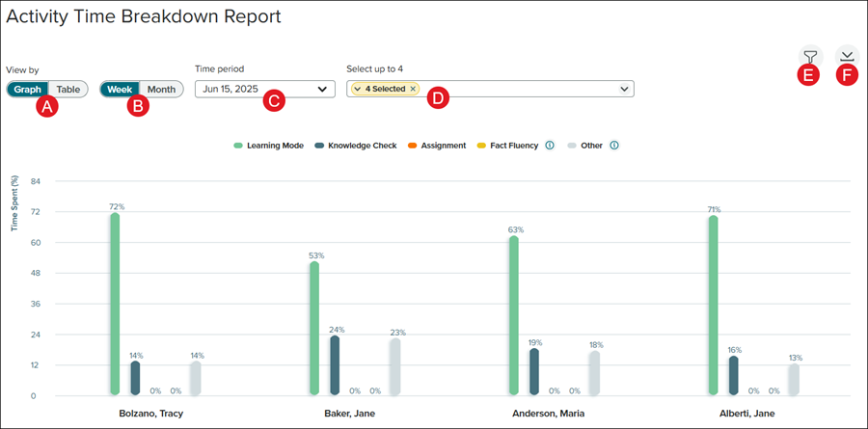This screenshot has height=429, width=868.
Task: Open the filter funnel icon
Action: (x=809, y=56)
